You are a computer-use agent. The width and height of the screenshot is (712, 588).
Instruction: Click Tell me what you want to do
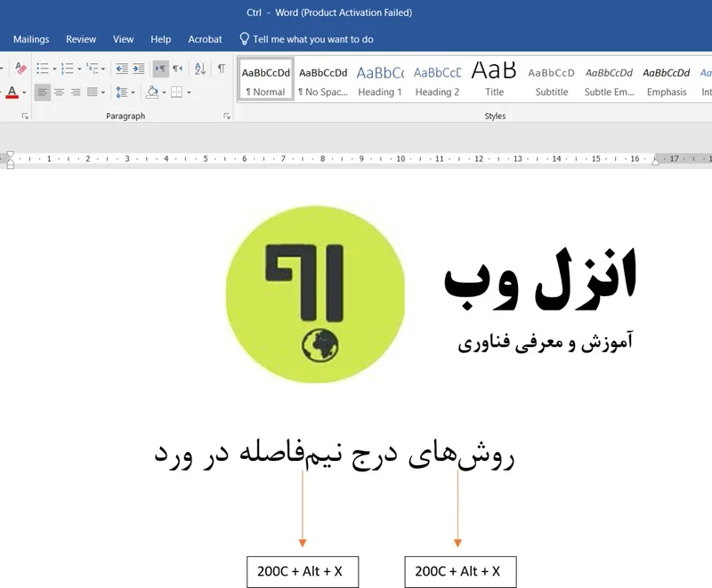point(313,39)
